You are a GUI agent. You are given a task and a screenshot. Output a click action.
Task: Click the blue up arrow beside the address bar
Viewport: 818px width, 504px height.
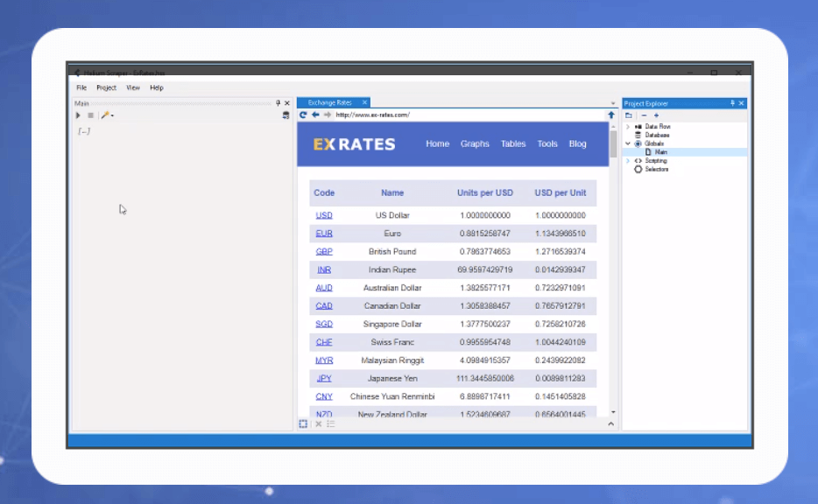click(x=611, y=115)
